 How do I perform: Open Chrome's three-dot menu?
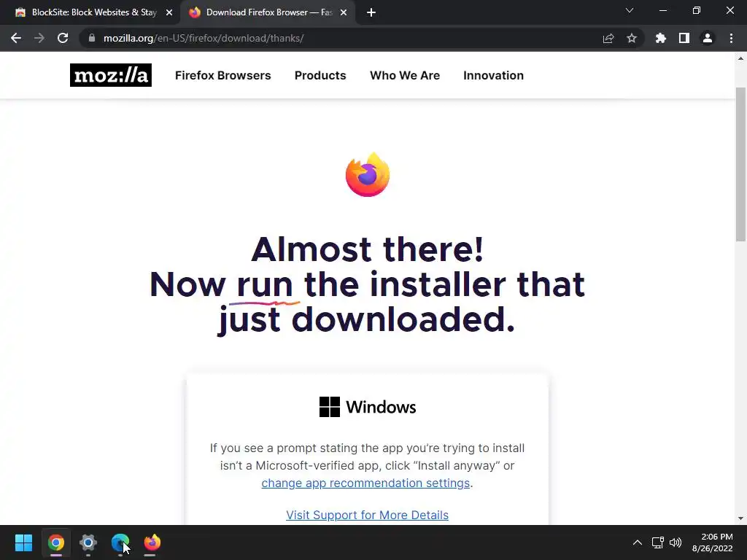[x=731, y=38]
